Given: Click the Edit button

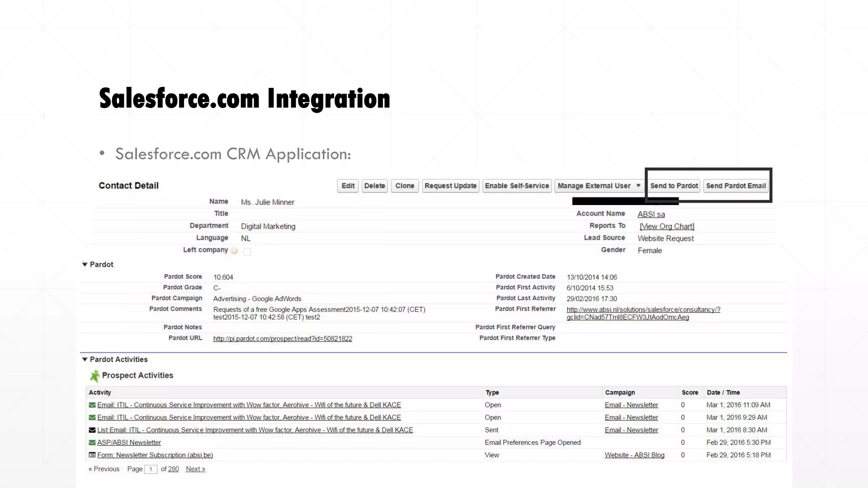Looking at the screenshot, I should pos(348,186).
